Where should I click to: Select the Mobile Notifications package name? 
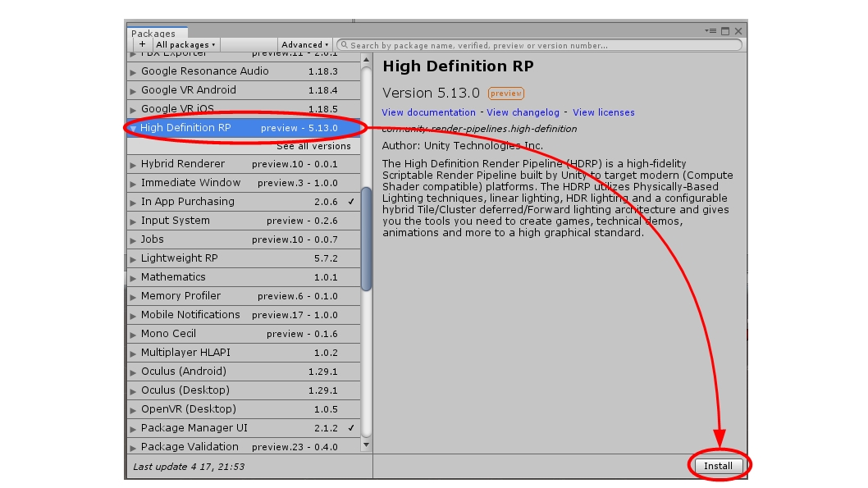coord(190,314)
